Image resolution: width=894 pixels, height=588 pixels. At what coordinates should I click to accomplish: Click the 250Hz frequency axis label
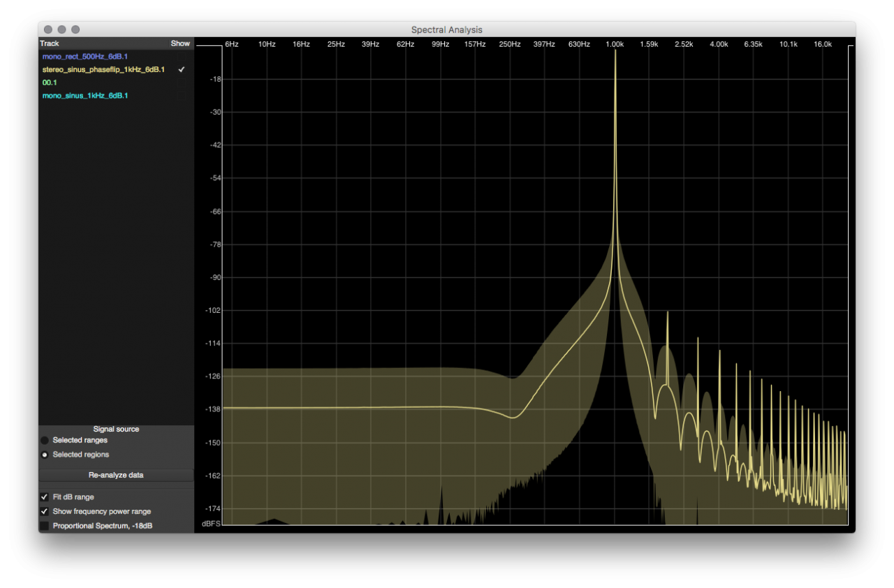(x=510, y=44)
